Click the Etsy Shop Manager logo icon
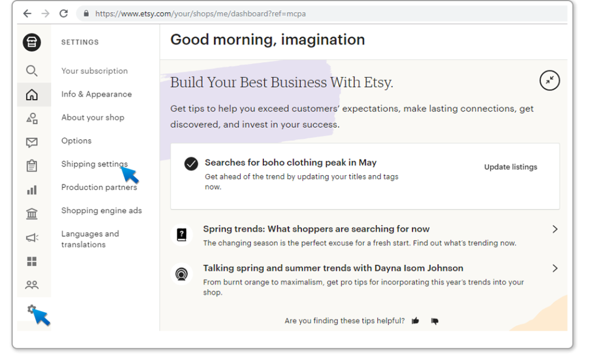Image resolution: width=590 pixels, height=364 pixels. [32, 42]
